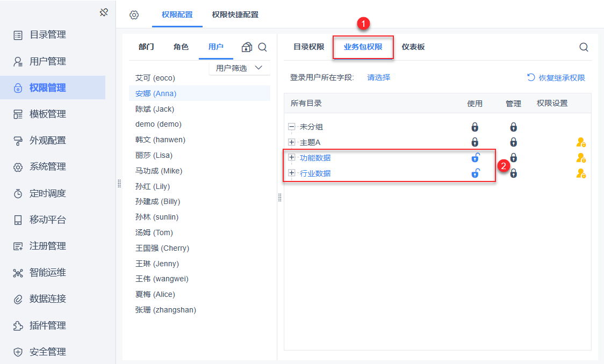Toggle the use lock for 未分组
The width and height of the screenshot is (604, 364).
click(475, 127)
